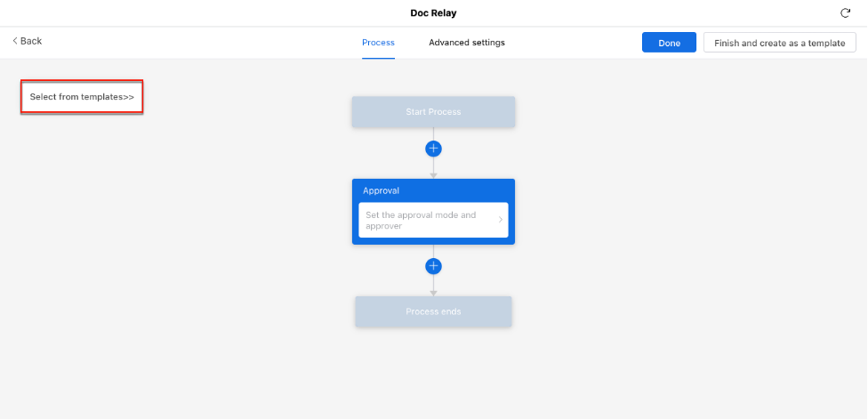
Task: Switch to the Process tab
Action: [378, 43]
